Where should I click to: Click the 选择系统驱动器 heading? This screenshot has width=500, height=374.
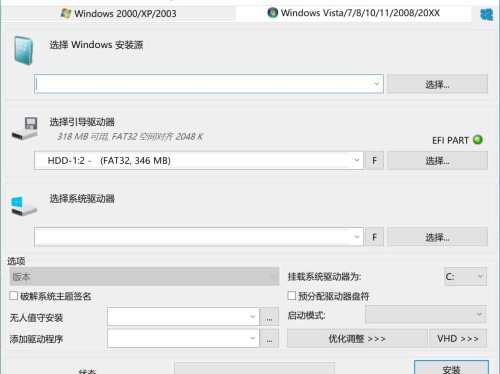point(82,199)
